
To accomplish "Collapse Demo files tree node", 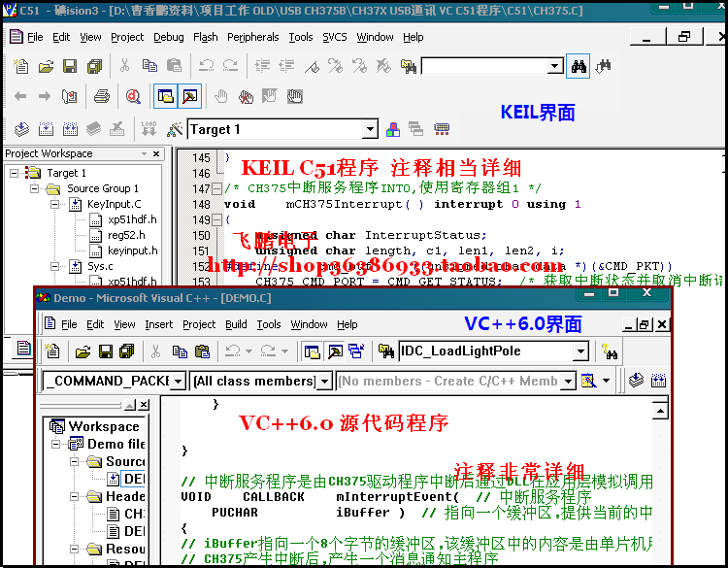I will [55, 445].
